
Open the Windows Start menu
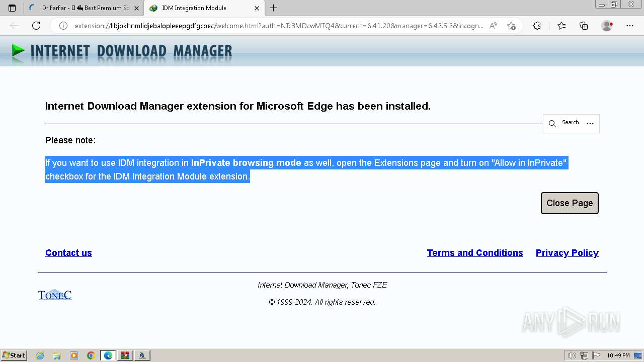[14, 355]
